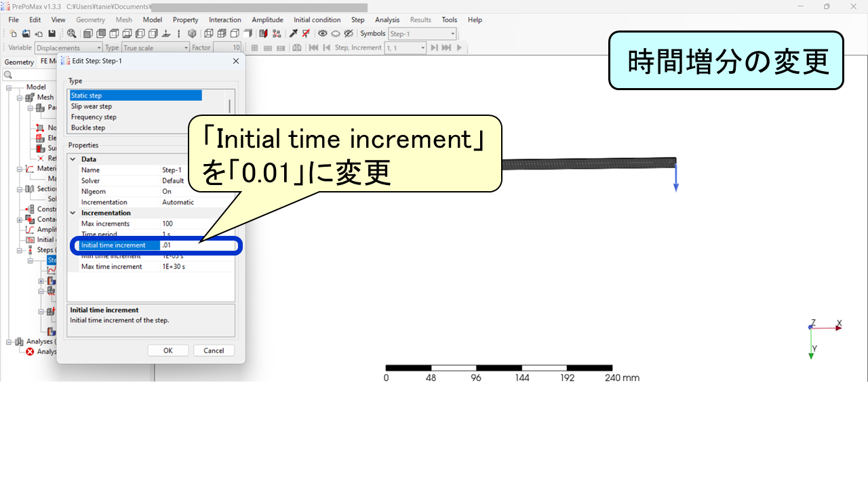This screenshot has height=488, width=868.
Task: Click the Node sets icon in model tree
Action: [40, 127]
